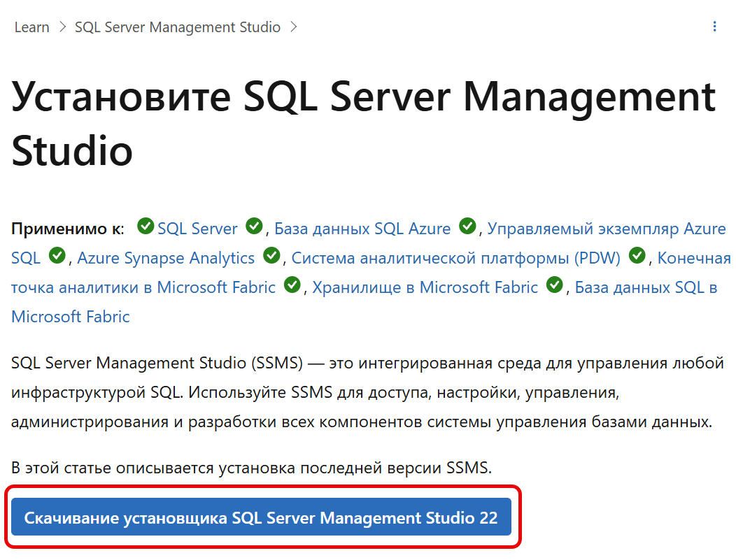736x560 pixels.
Task: Click the text Применимо к:
Action: pos(68,229)
